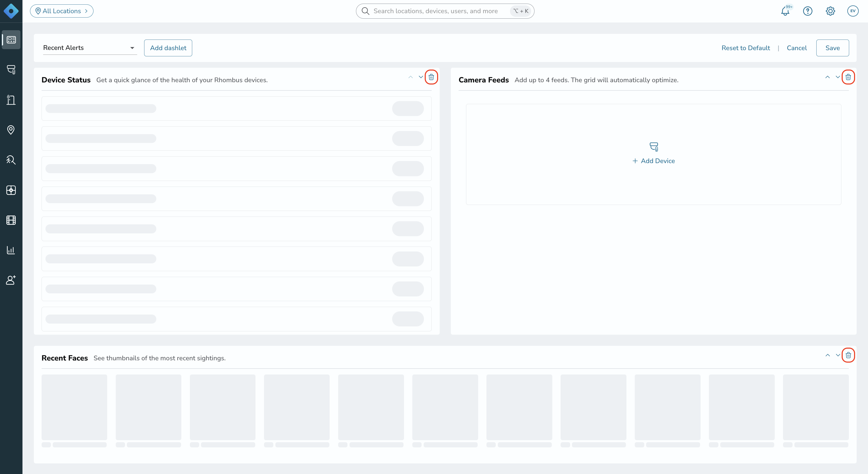Open the person search sidebar icon
Viewport: 868px width, 474px height.
coord(11,160)
